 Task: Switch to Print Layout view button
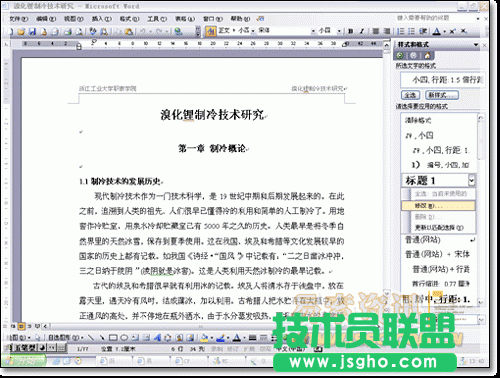pyautogui.click(x=21, y=326)
